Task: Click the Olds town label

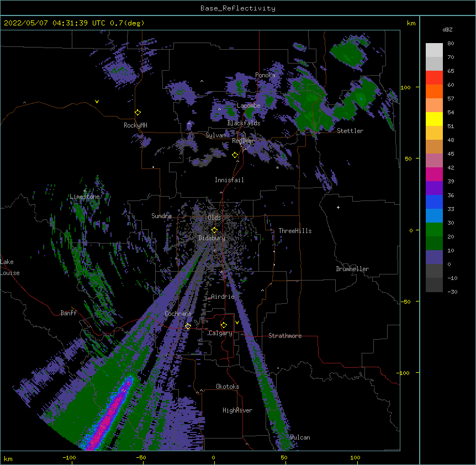Action: 214,218
